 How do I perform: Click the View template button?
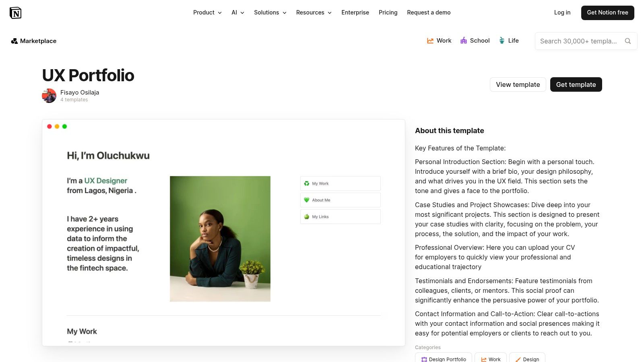coord(518,84)
